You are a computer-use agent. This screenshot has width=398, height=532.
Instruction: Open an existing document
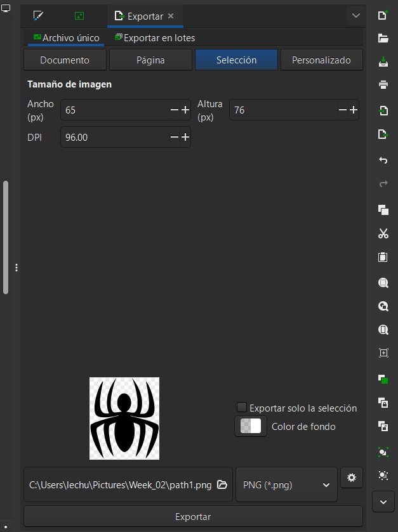coord(383,38)
